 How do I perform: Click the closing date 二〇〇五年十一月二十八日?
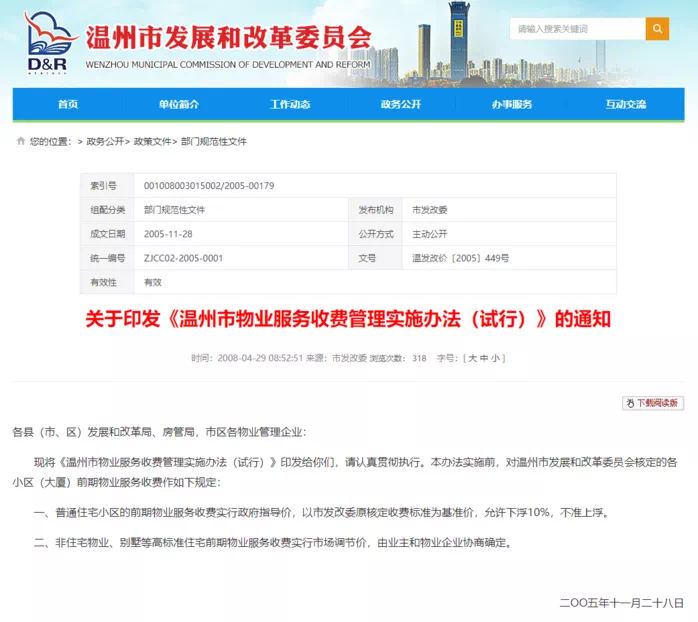point(621,602)
